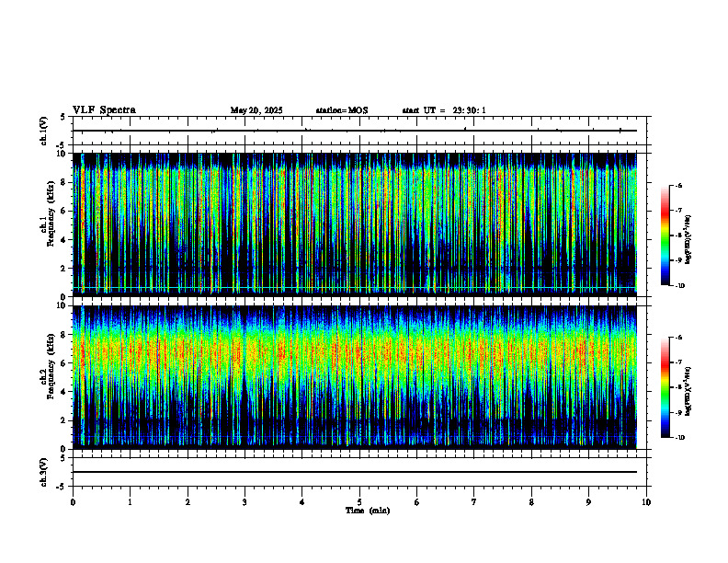Screen dimensions: 728x563
Task: Click inside the ch.2 spectrogram panel
Action: [x=354, y=377]
